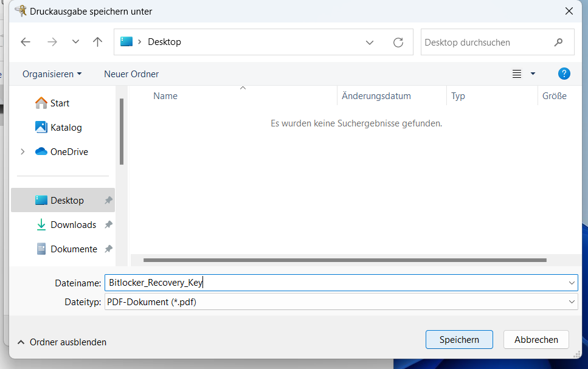
Task: Go back with the left arrow
Action: pos(26,42)
